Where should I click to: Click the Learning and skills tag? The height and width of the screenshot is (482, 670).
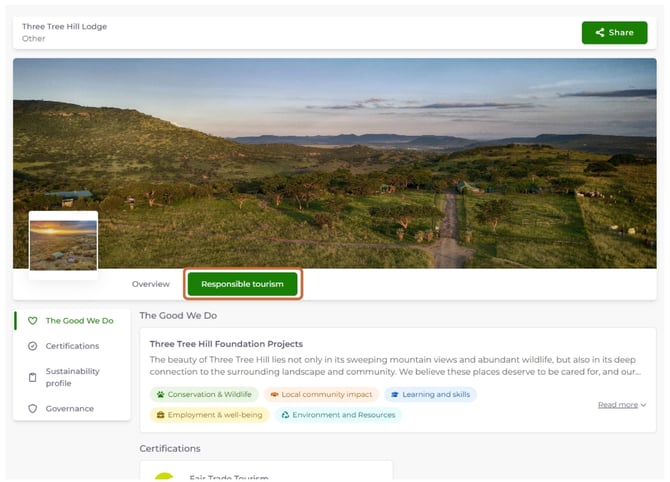click(431, 394)
